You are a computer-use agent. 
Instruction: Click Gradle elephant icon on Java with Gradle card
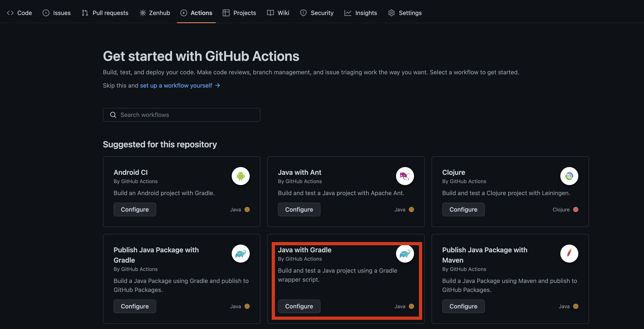(x=405, y=253)
